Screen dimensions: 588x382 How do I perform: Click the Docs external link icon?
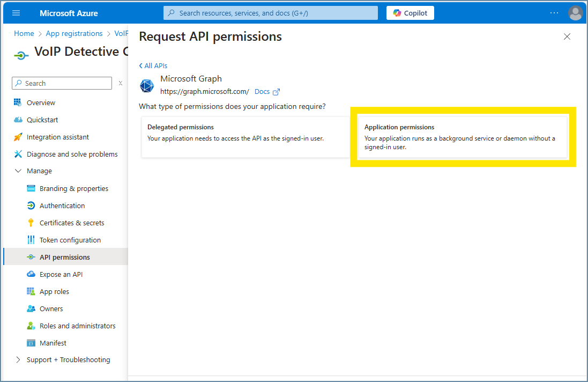click(x=277, y=92)
